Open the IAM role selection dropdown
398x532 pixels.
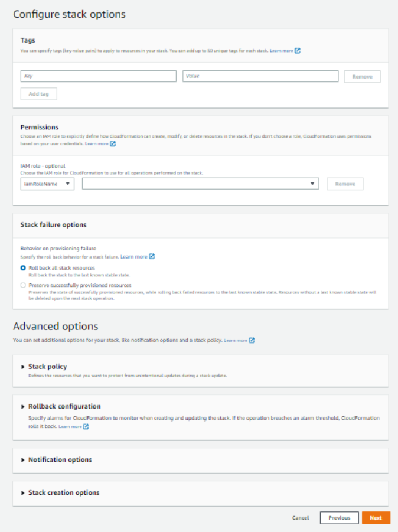tap(201, 184)
